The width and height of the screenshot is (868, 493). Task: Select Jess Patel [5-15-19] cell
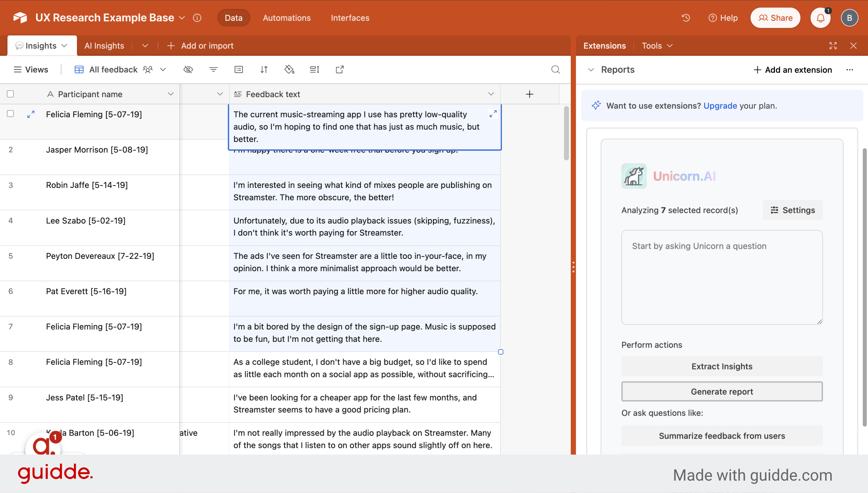pyautogui.click(x=90, y=405)
